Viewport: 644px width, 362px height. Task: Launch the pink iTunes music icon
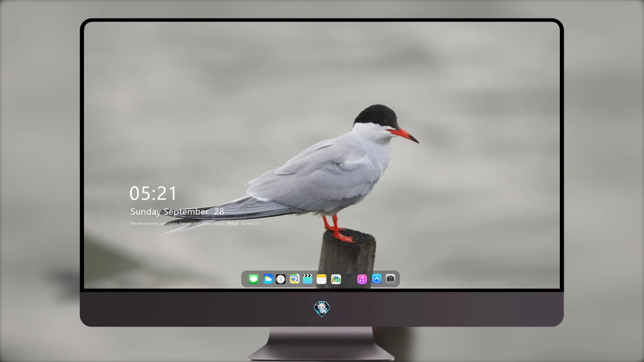[x=362, y=279]
